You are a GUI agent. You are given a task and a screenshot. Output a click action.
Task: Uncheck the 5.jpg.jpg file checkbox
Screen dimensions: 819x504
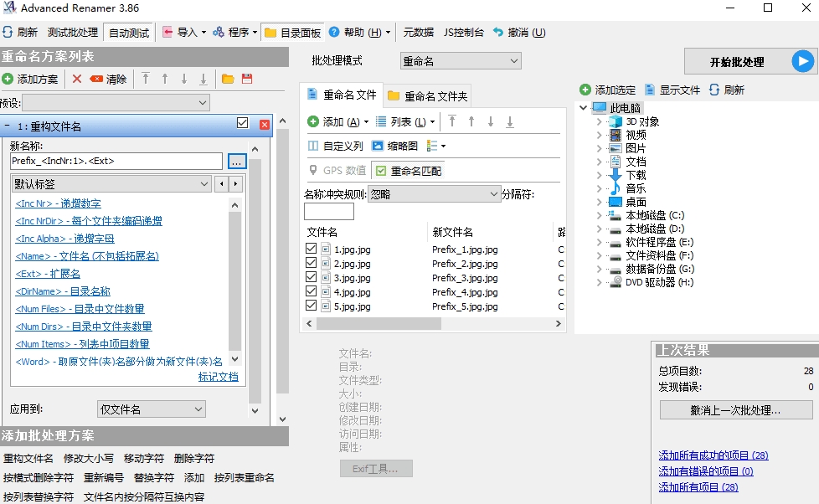click(312, 305)
